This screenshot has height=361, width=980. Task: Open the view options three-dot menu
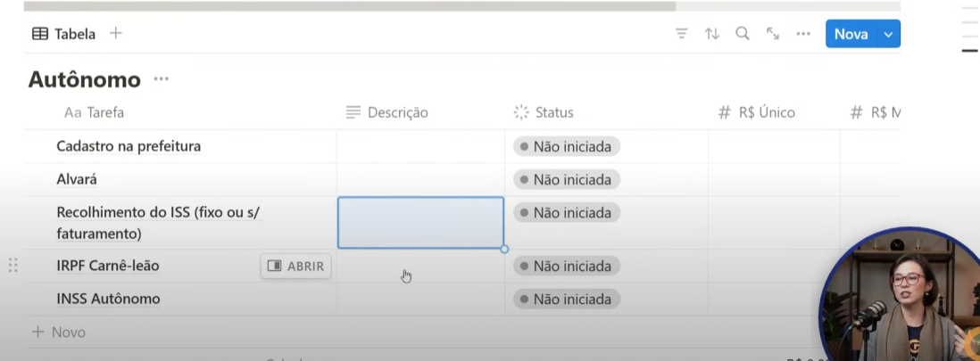point(804,34)
